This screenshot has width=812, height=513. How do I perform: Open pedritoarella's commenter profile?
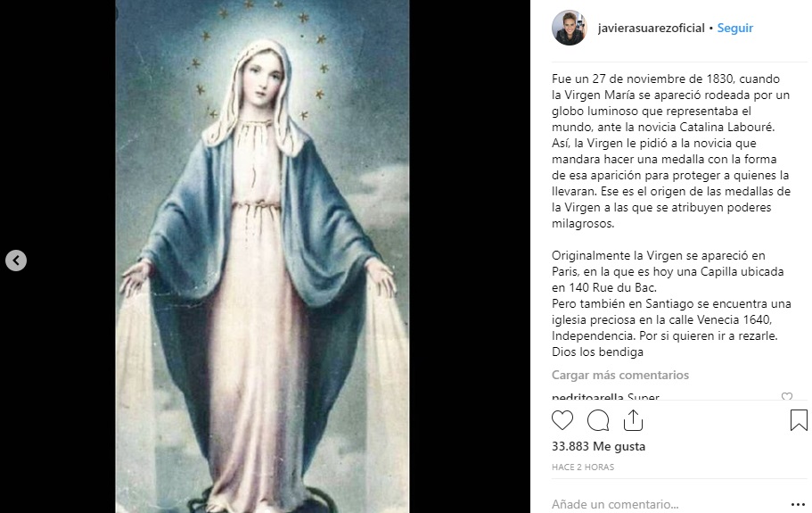[x=587, y=396]
